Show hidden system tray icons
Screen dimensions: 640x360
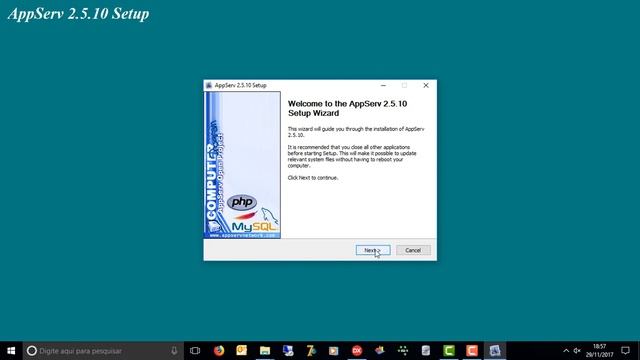[566, 351]
